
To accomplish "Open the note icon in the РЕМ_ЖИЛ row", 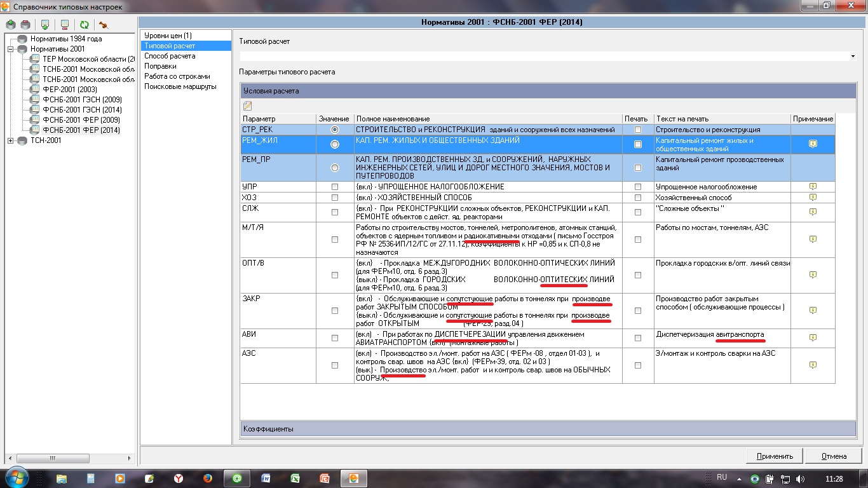I will coord(813,144).
